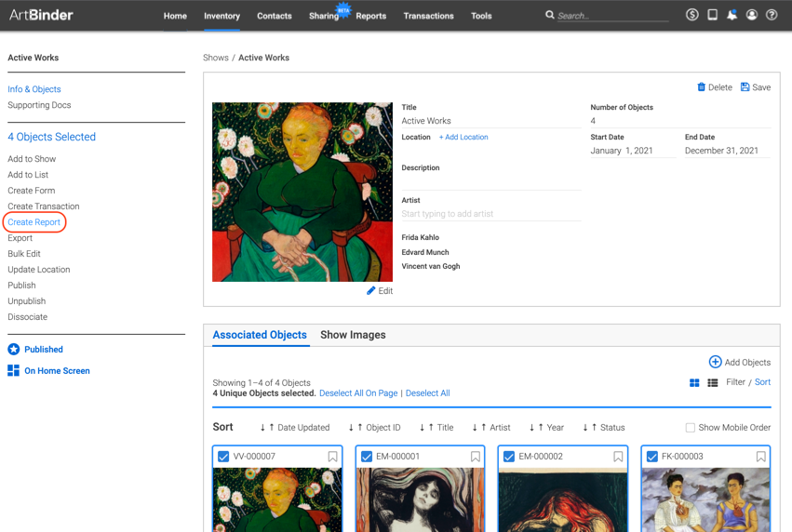This screenshot has width=792, height=532.
Task: Click Deselect All On Page
Action: point(358,392)
